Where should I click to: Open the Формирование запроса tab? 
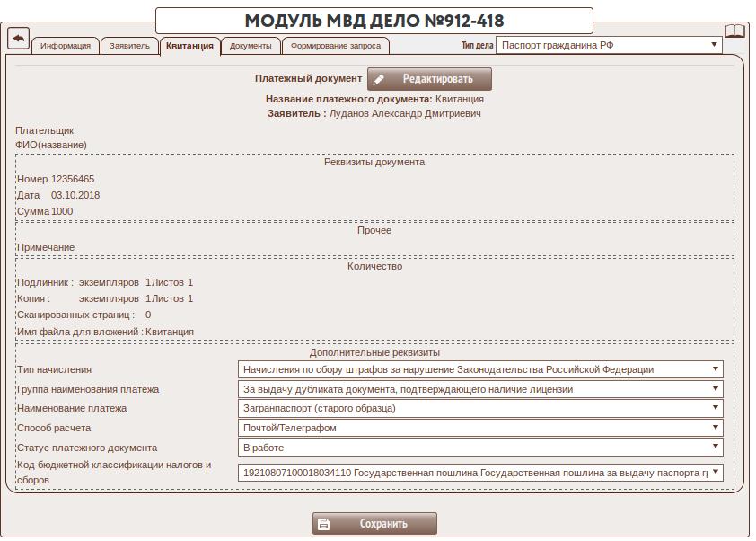[x=336, y=46]
